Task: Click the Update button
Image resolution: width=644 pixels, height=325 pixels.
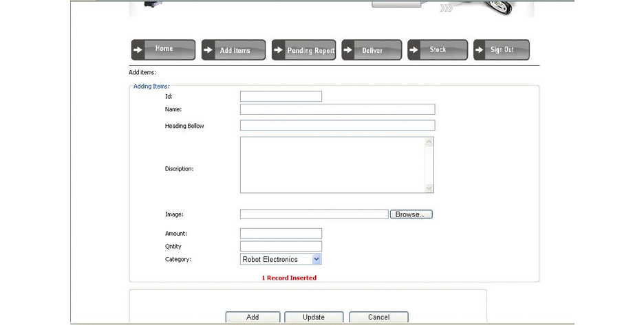Action: coord(314,317)
